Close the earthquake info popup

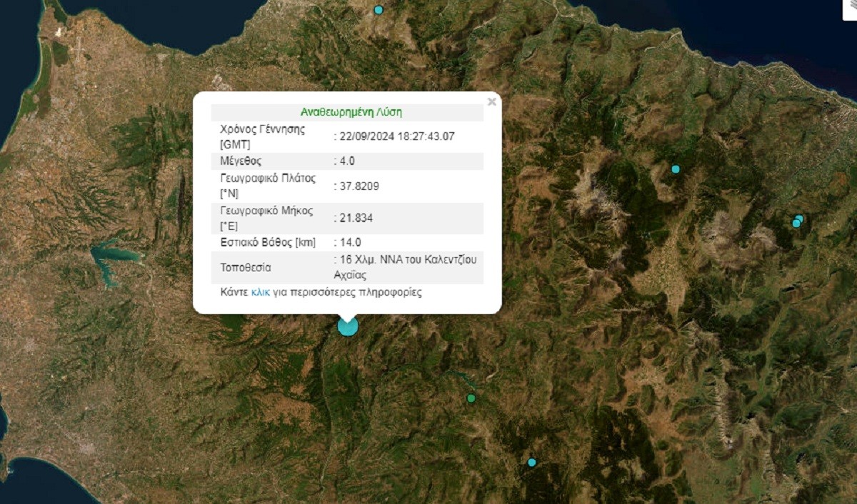click(x=491, y=102)
